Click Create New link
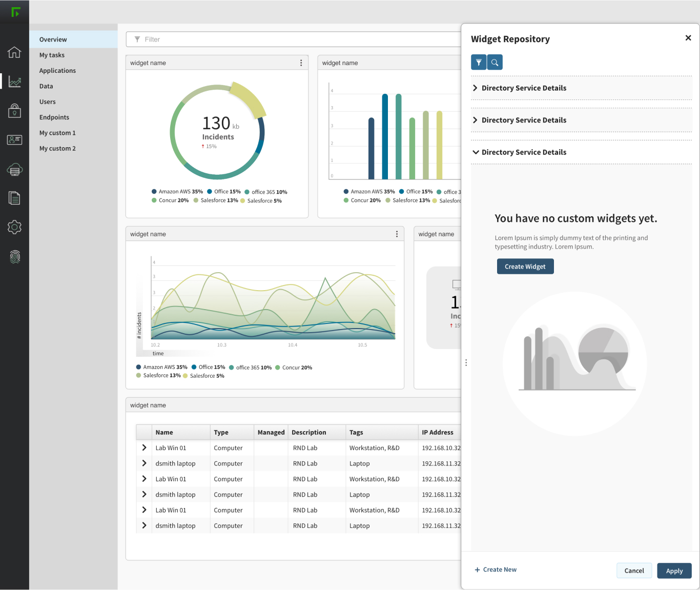Viewport: 700px width, 590px height. point(496,569)
